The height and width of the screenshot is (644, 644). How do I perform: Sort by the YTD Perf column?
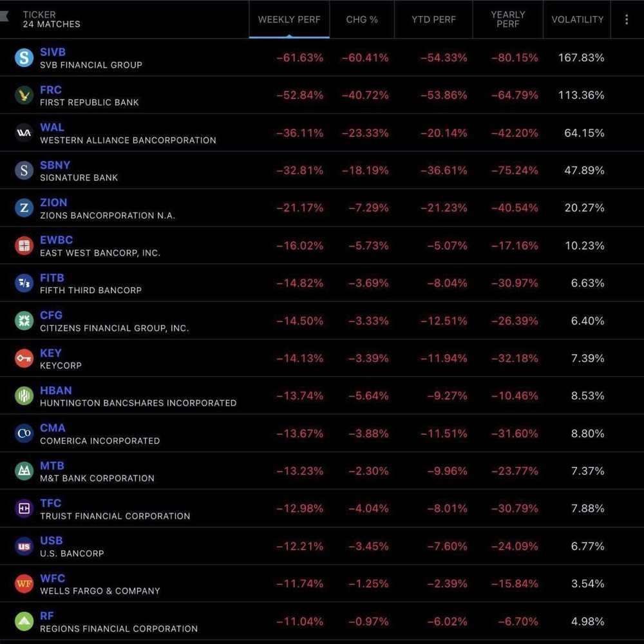pyautogui.click(x=433, y=19)
